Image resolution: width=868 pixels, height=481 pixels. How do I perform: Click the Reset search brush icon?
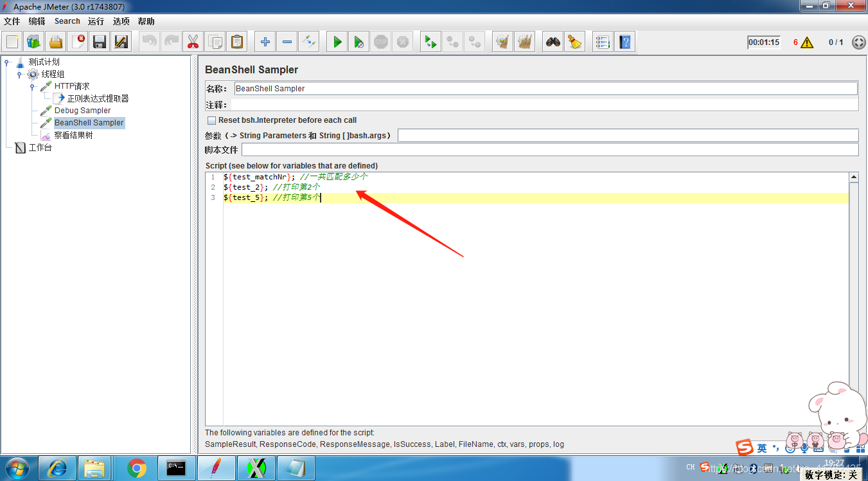tap(575, 42)
